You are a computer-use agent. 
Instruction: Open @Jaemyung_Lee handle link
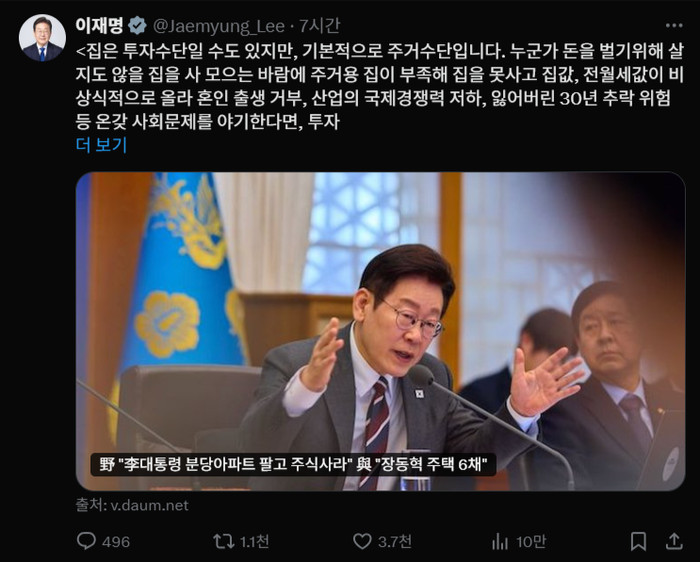219,26
